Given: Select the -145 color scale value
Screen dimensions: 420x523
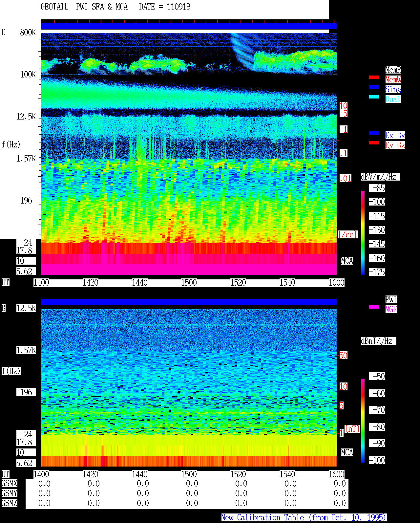Looking at the screenshot, I should pyautogui.click(x=377, y=244).
